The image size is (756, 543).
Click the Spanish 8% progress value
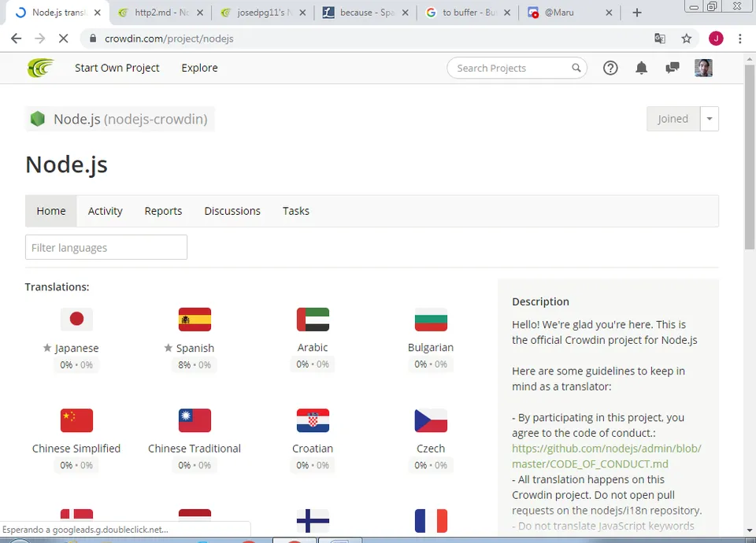pyautogui.click(x=184, y=364)
